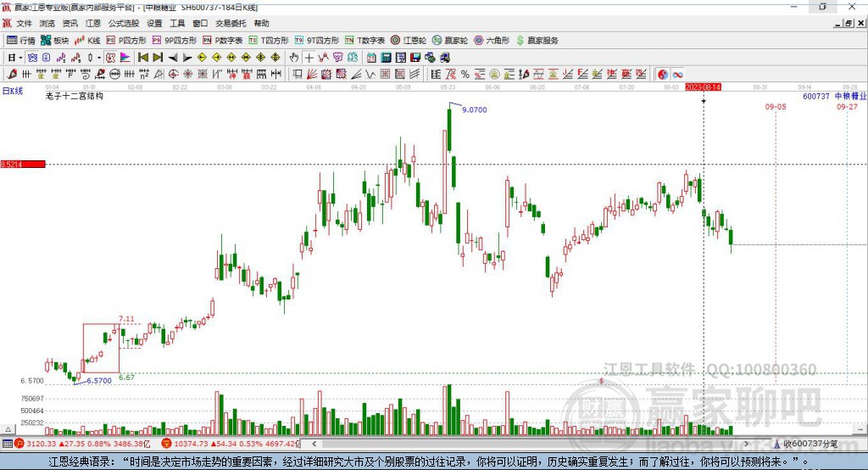Click the pink-blue triangle gradient icon
868x470 pixels.
coord(125,58)
